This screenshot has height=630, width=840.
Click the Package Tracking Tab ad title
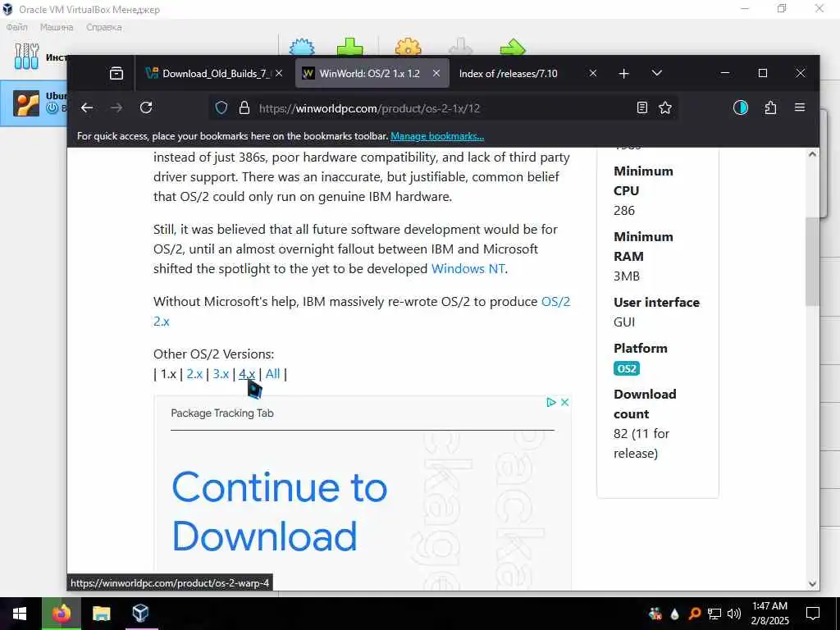coord(222,413)
